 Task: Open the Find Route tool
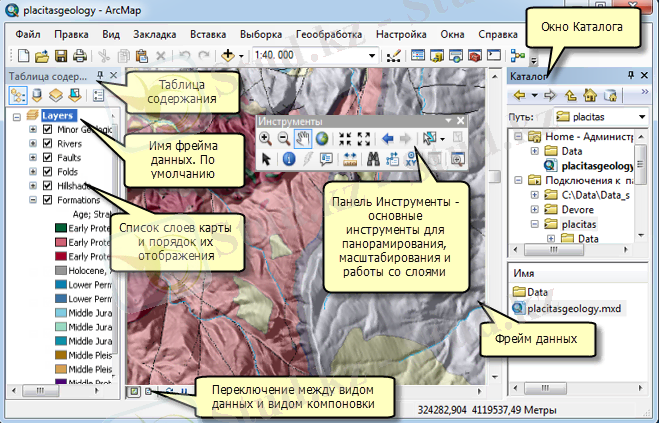point(392,159)
